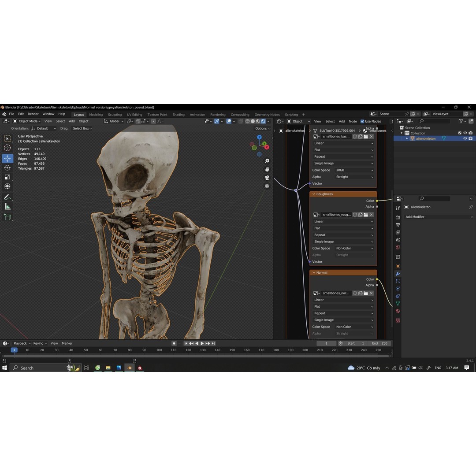Screen dimensions: 476x476
Task: Open the Render menu
Action: click(33, 114)
